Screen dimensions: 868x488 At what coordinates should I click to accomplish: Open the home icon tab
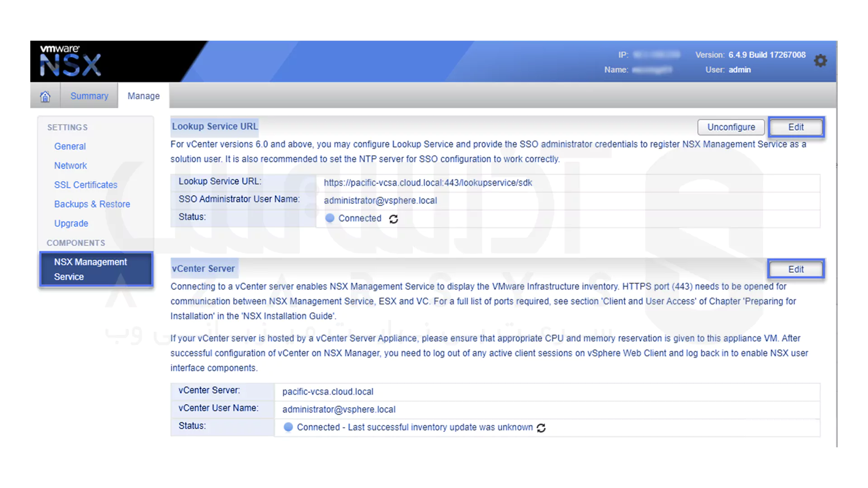click(x=45, y=96)
